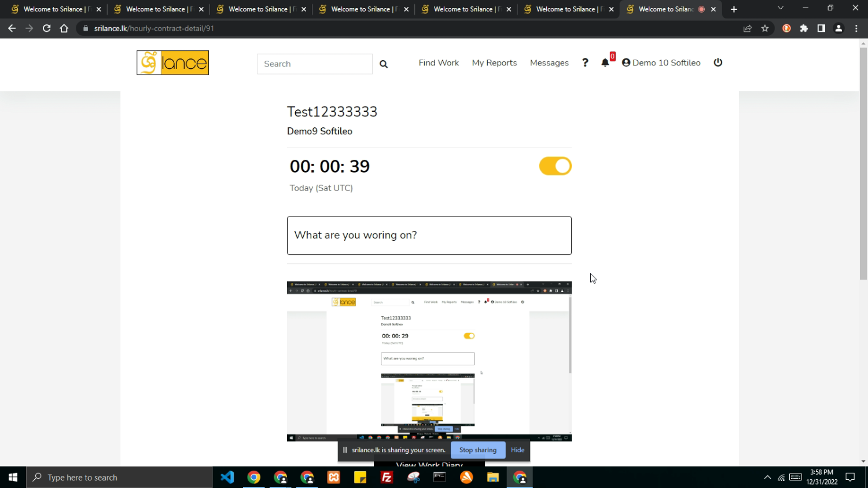Hide the screen sharing notification bar
Screen dimensions: 868x488
[x=517, y=450]
